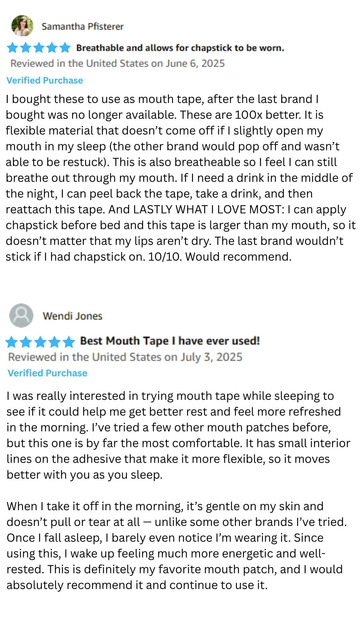This screenshot has width=362, height=644.
Task: Open Samantha Pfisterer's profile photo
Action: [x=22, y=25]
